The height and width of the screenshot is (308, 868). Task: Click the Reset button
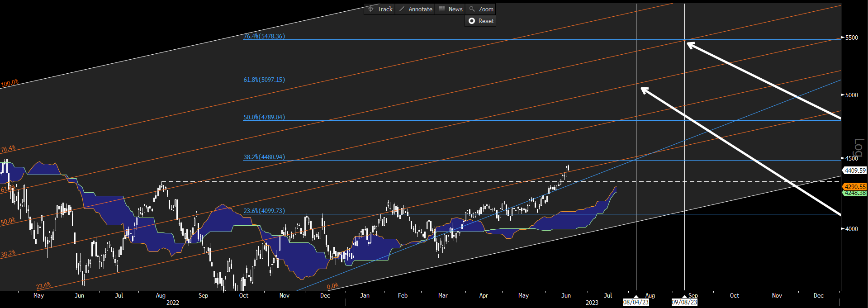(x=480, y=21)
